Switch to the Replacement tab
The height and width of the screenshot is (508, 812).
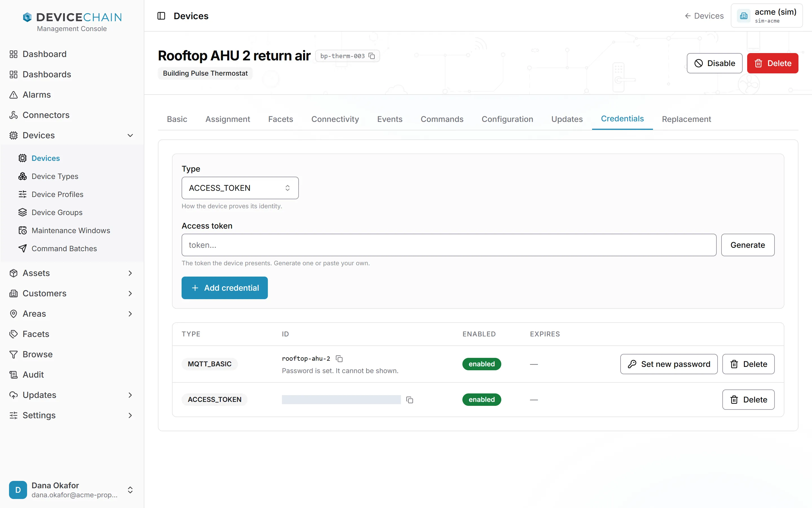(x=686, y=119)
